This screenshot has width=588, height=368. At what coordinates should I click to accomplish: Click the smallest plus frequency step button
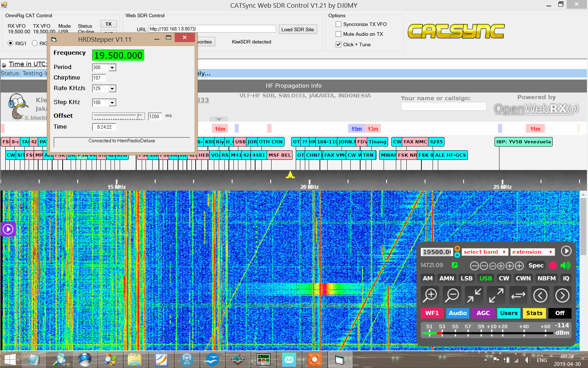[501, 266]
